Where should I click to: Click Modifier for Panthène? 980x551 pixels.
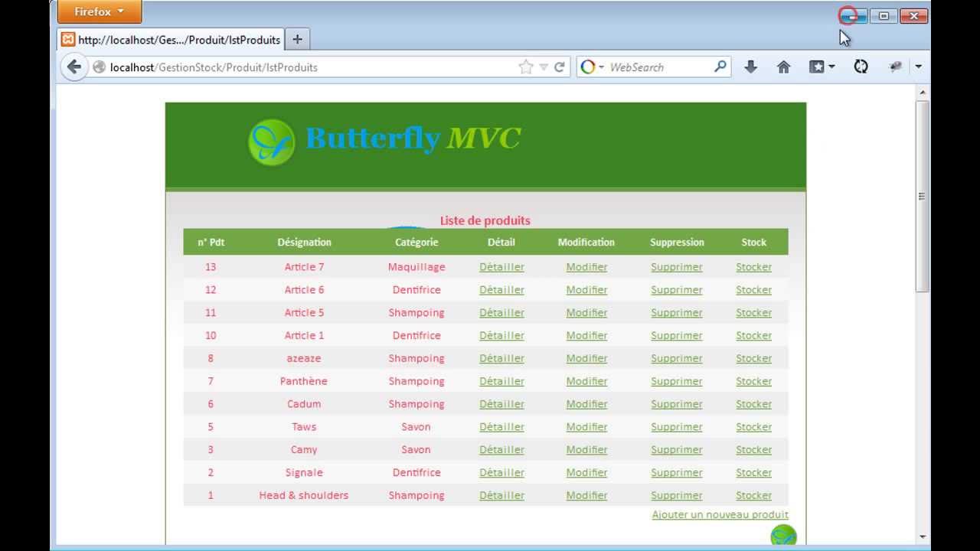(x=586, y=381)
